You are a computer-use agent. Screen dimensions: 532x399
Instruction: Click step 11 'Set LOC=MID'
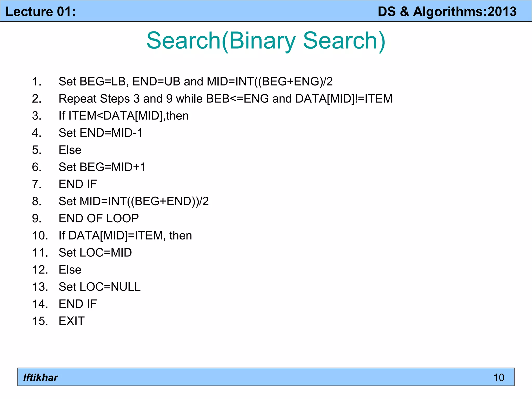click(x=95, y=252)
